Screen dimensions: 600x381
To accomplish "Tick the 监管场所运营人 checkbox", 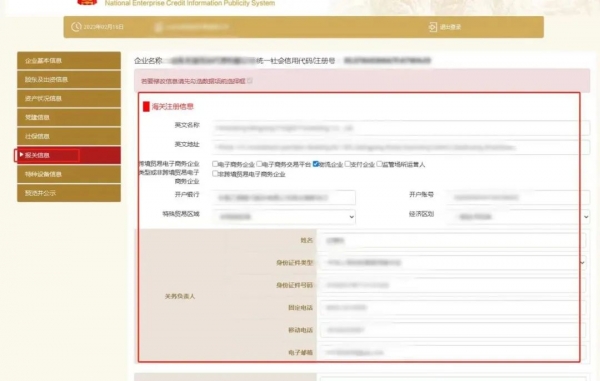I will point(379,164).
